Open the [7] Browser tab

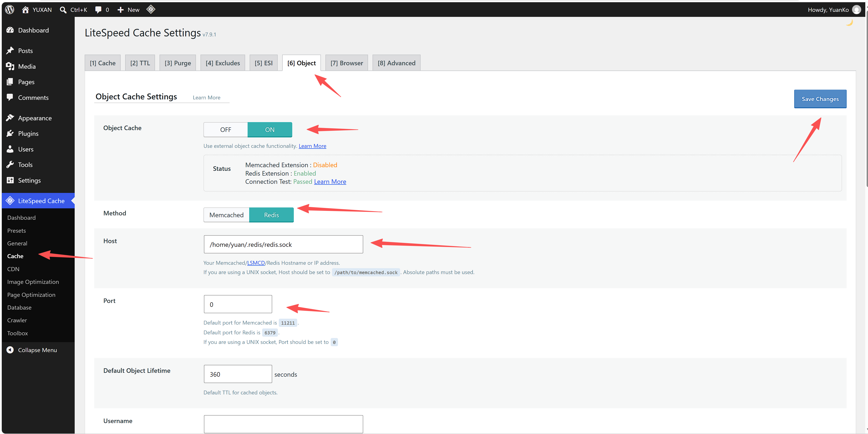pos(347,63)
